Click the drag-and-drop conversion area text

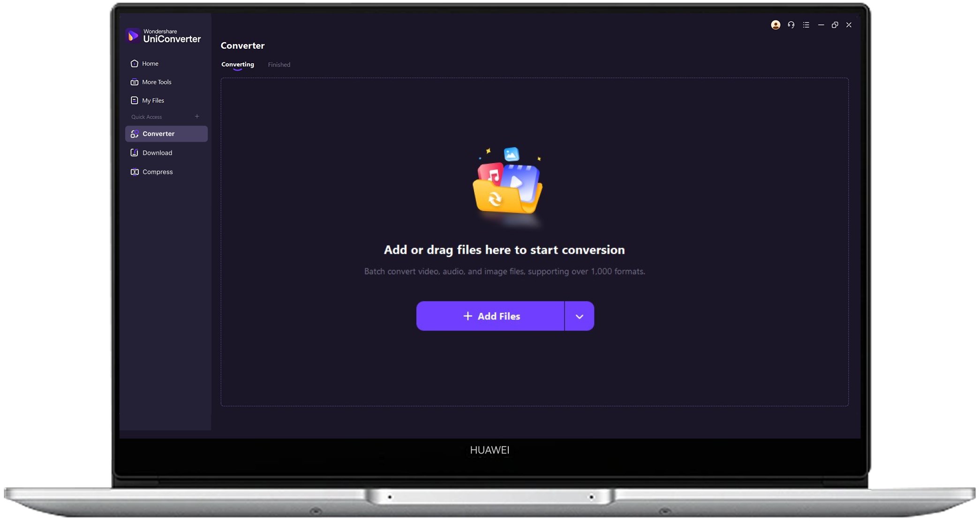coord(504,250)
